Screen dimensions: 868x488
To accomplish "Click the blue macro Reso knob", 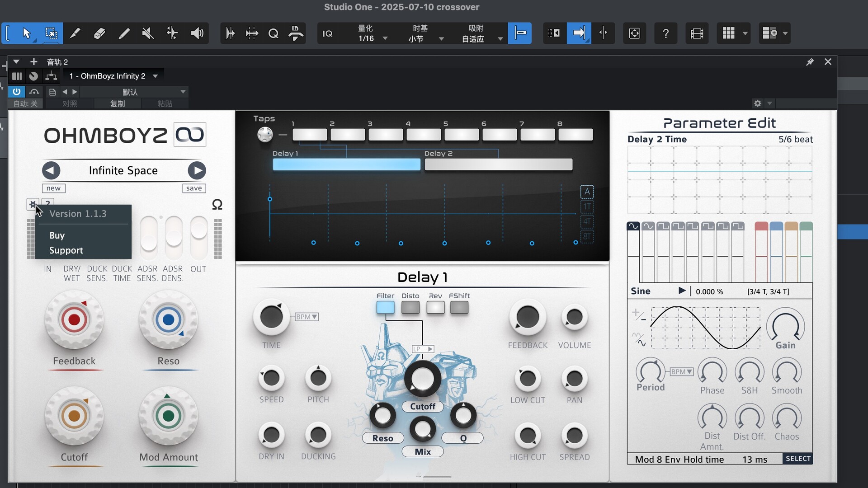I will tap(168, 320).
